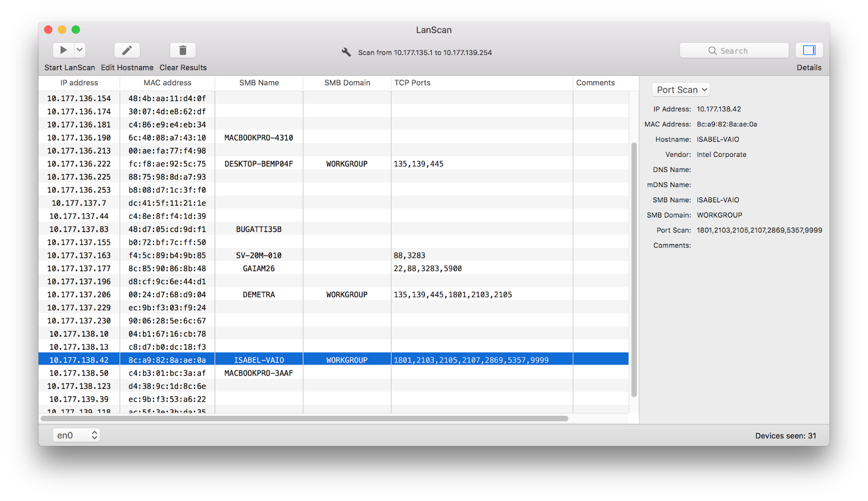
Task: Select row with IP 10.177.137.155
Action: (334, 242)
